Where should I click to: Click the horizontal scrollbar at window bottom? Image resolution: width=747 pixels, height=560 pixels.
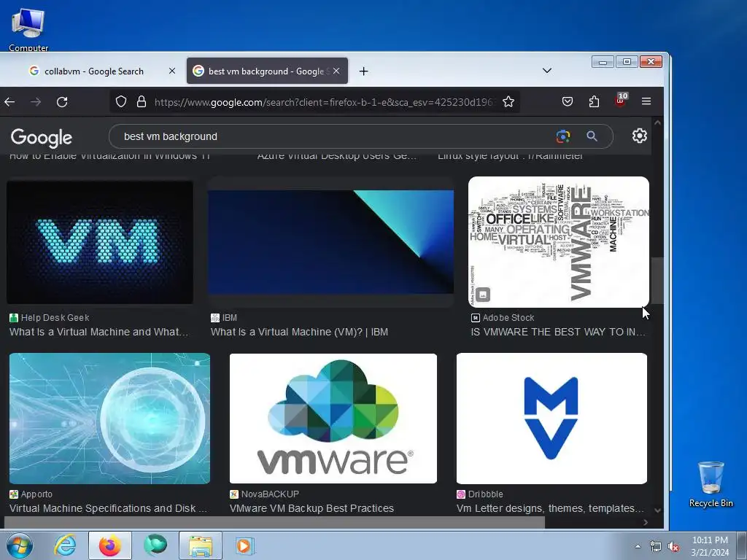[x=273, y=522]
